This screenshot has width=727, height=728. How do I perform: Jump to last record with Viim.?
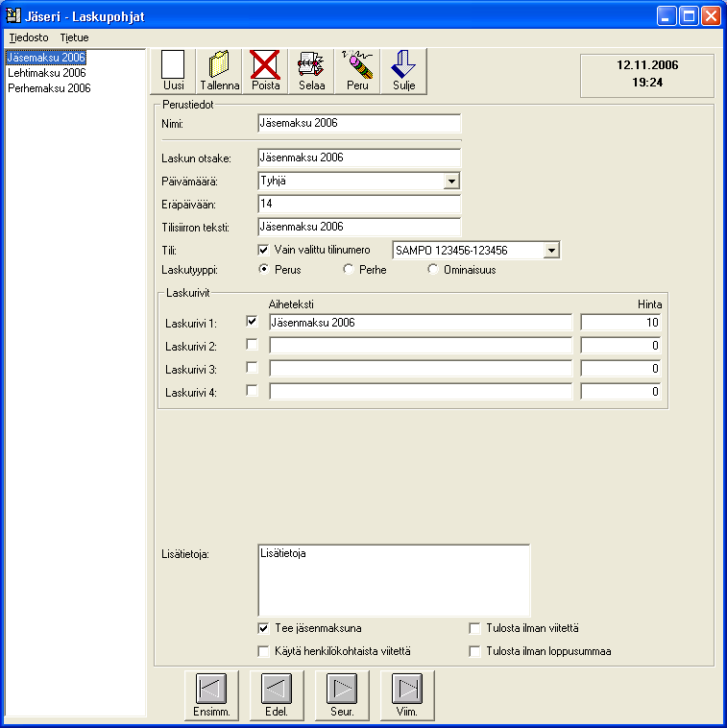407,695
